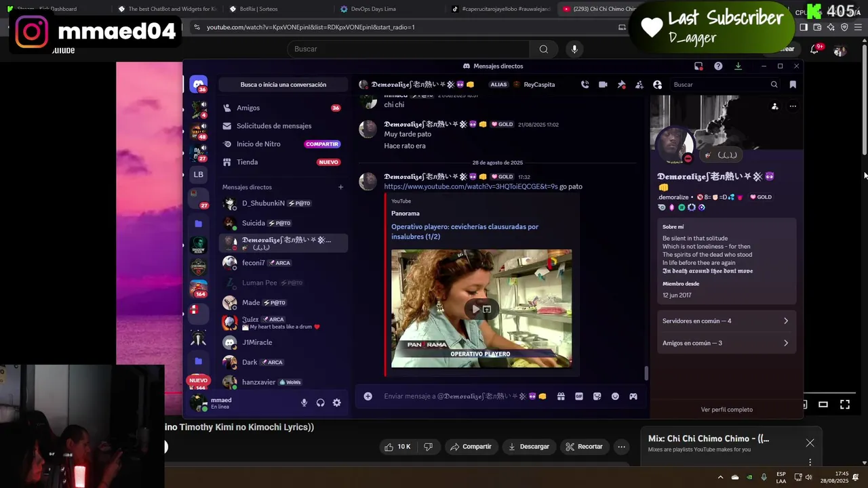Like the YouTube video (10 K)
The image size is (868, 488).
pos(397,447)
